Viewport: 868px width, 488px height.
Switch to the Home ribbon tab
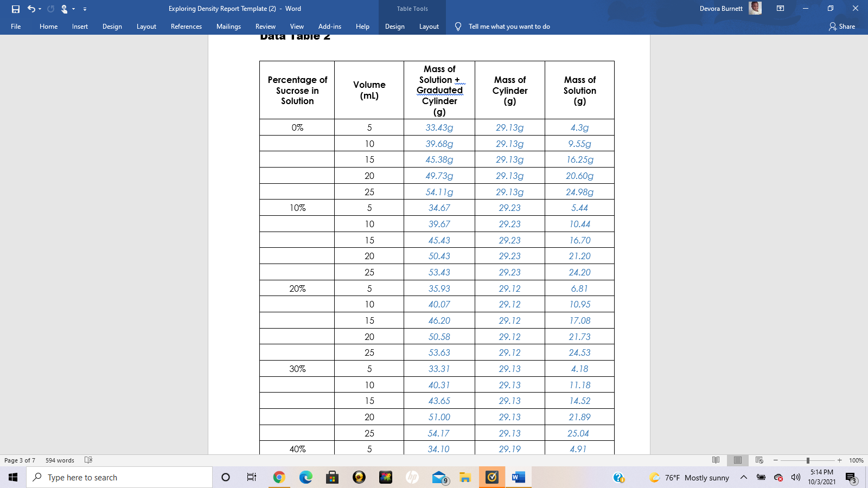[48, 26]
